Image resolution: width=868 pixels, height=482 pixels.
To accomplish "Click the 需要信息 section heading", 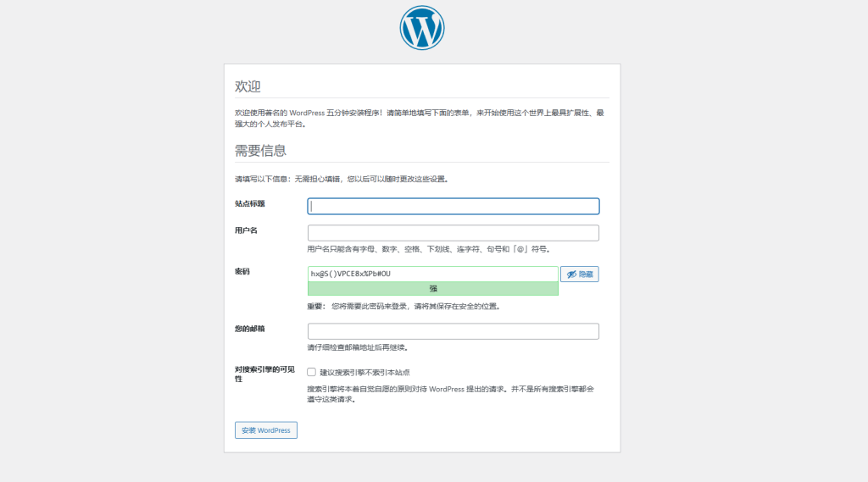I will 260,151.
